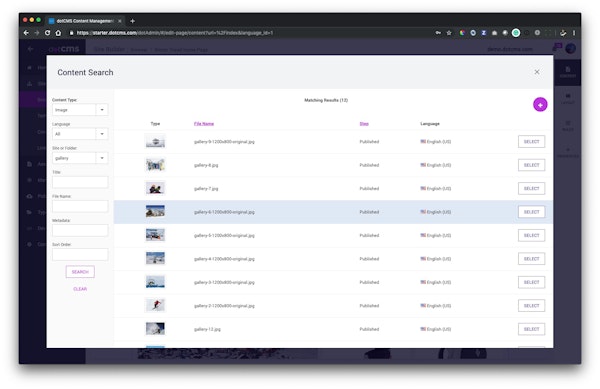
Task: Open a new browser tab
Action: [132, 21]
